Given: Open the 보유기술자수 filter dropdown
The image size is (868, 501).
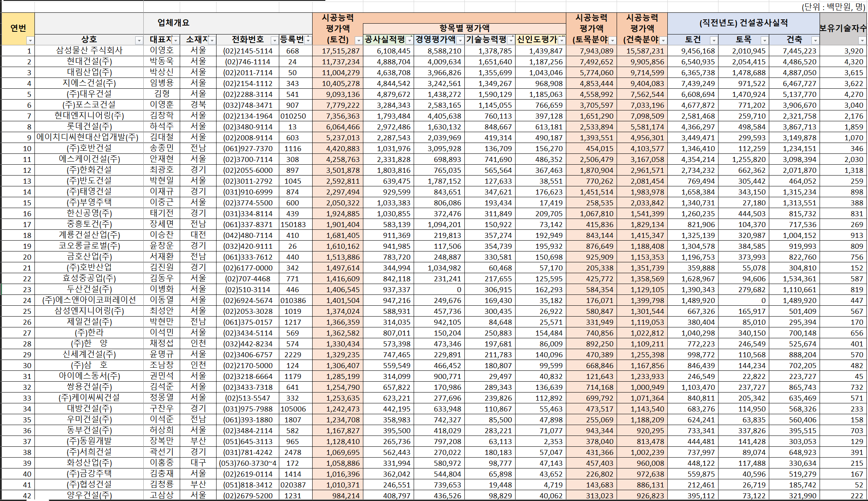Looking at the screenshot, I should tap(862, 40).
